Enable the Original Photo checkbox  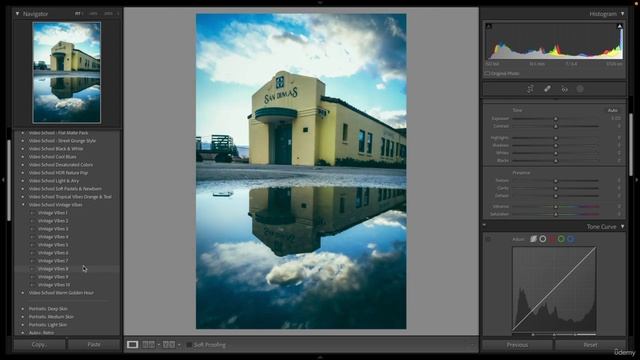(x=487, y=73)
